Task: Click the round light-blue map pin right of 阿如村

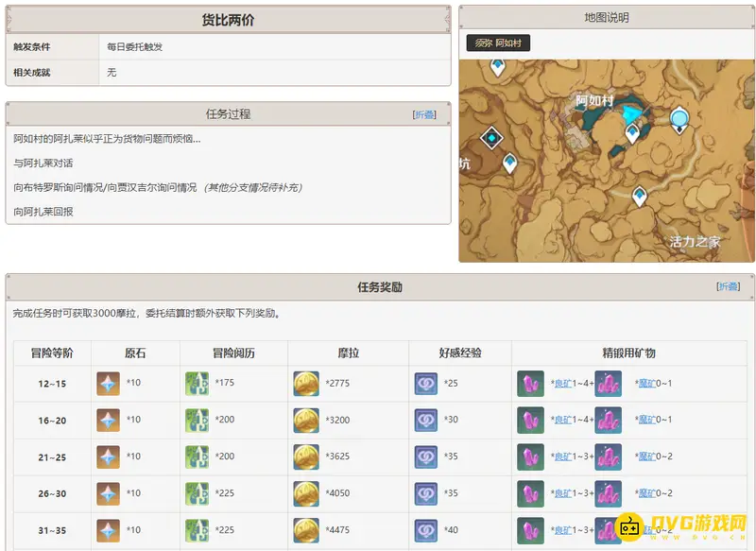Action: pyautogui.click(x=679, y=118)
